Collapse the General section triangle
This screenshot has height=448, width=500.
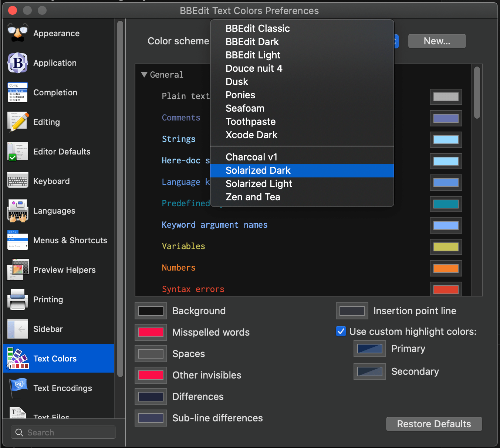point(144,75)
